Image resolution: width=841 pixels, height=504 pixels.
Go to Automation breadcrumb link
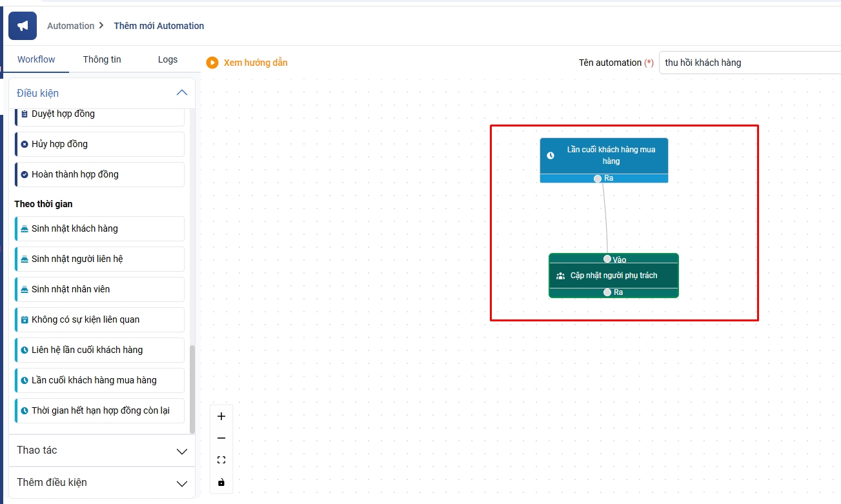(x=71, y=26)
